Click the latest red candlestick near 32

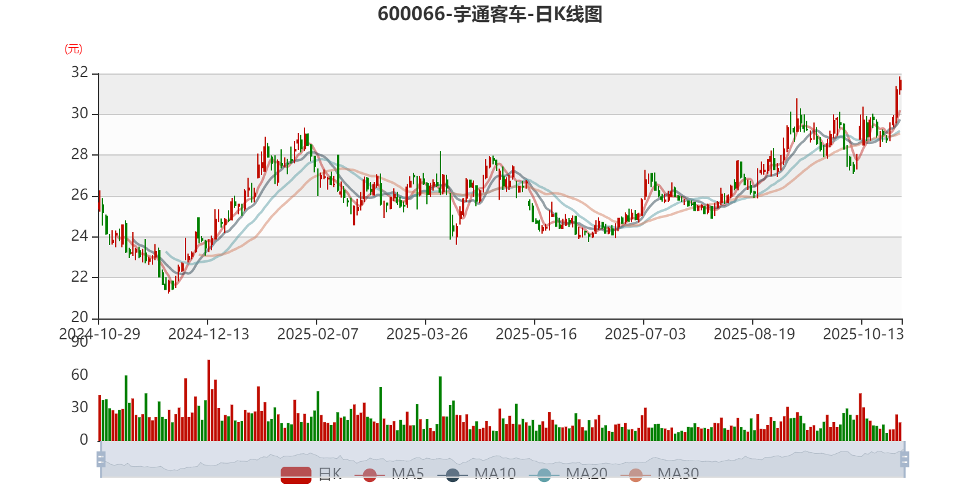(900, 86)
